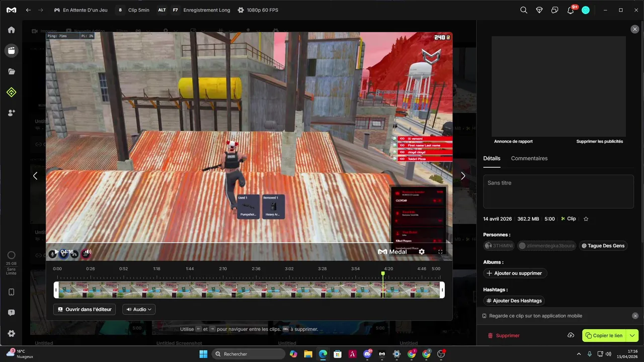Close the clip details panel
This screenshot has height=362, width=644.
(x=635, y=30)
